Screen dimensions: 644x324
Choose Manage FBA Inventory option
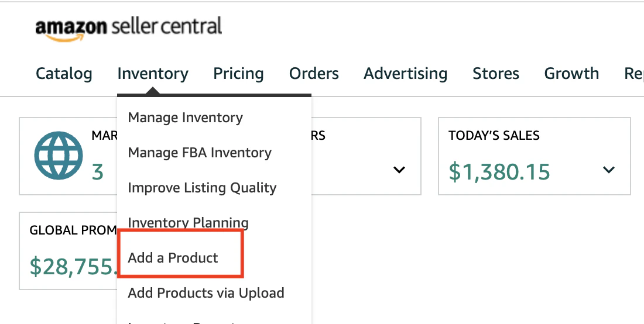[200, 153]
